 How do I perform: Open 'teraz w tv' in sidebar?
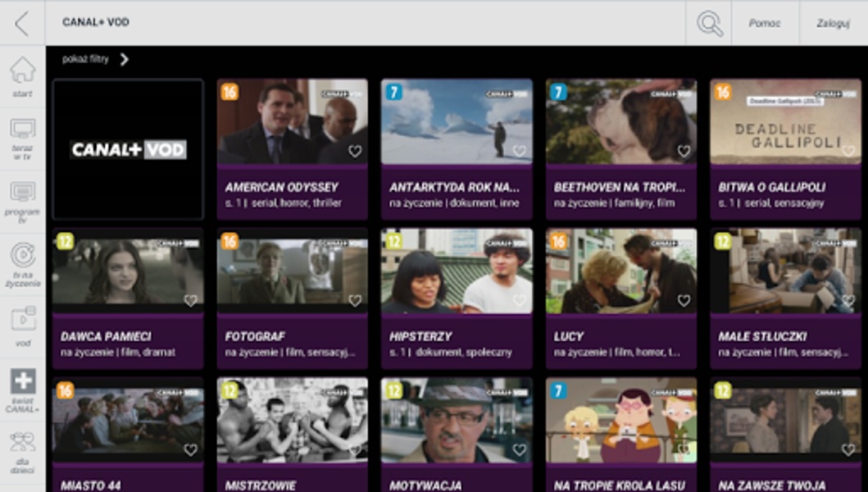click(x=23, y=139)
